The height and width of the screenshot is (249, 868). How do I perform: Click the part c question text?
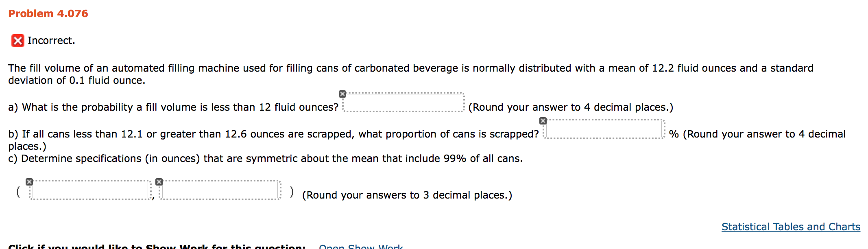(264, 158)
